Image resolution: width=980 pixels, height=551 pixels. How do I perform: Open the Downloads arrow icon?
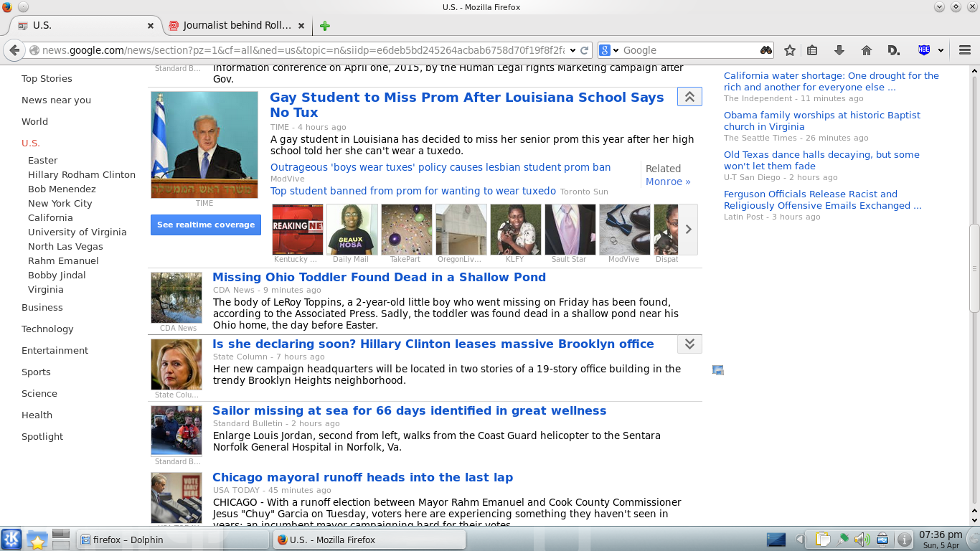pos(839,50)
